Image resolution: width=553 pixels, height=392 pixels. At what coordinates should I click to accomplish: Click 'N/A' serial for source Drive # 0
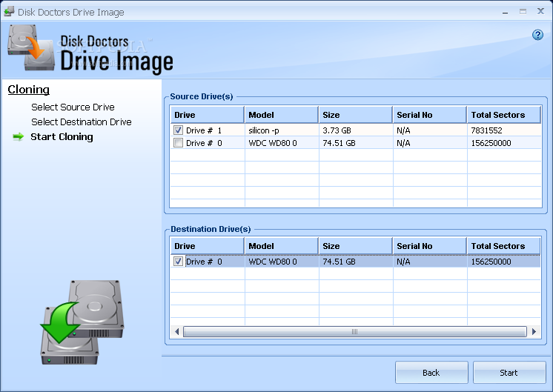coord(403,143)
